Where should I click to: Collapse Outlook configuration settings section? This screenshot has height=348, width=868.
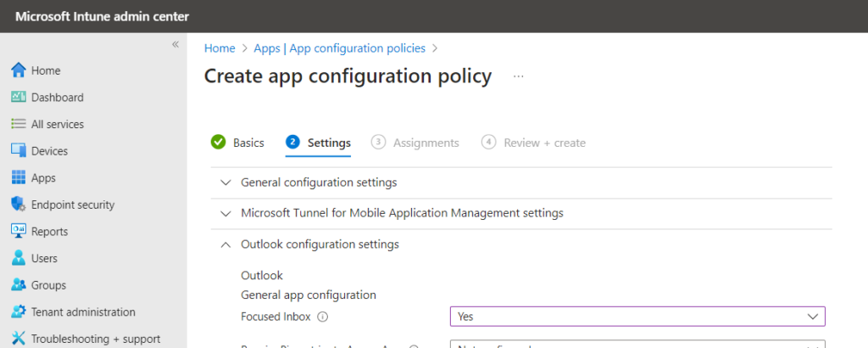(x=521, y=244)
